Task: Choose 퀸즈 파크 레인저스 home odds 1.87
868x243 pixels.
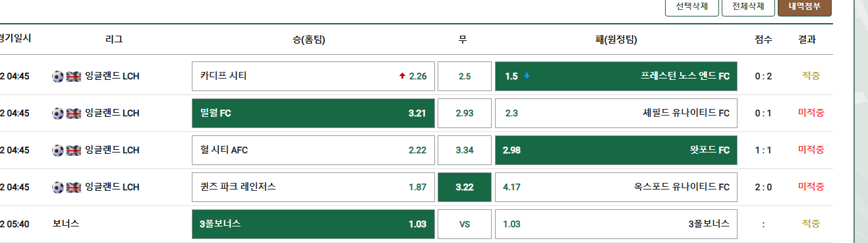Action: (x=313, y=187)
